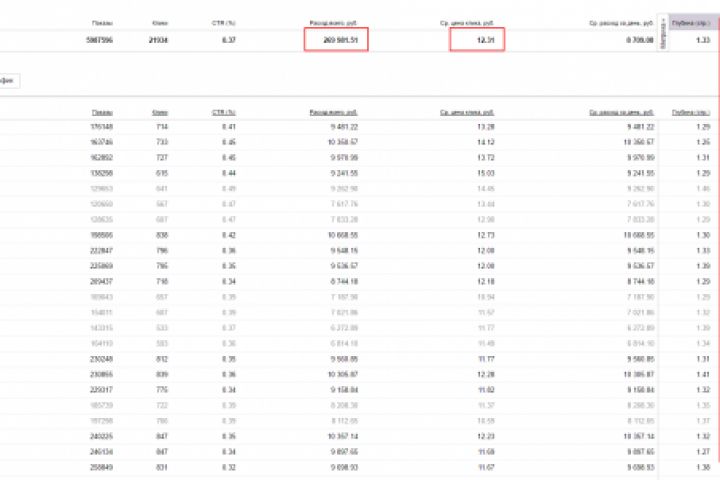Click the top summary Глубина (стр.) header

tap(691, 23)
